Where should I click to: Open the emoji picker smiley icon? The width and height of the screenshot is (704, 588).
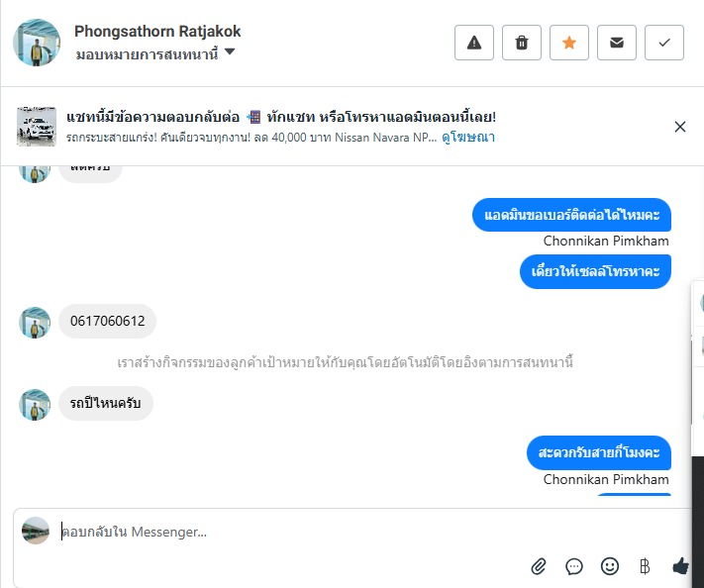610,566
